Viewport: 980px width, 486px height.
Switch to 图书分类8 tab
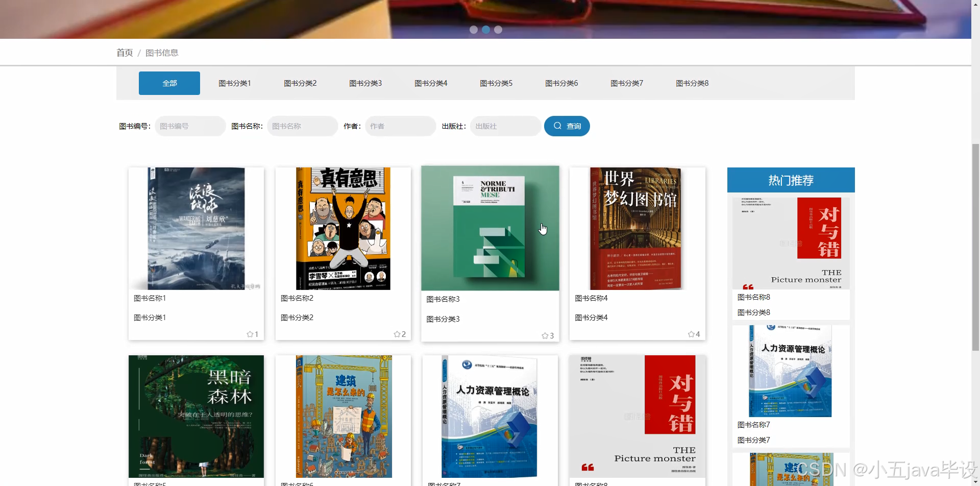[692, 83]
